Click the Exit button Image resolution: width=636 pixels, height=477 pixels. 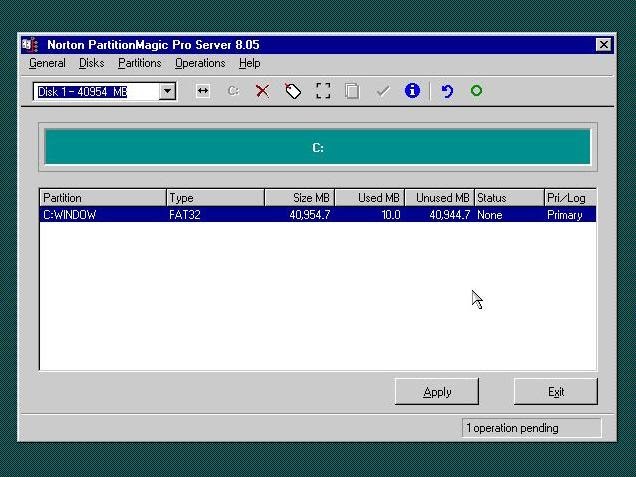(556, 392)
